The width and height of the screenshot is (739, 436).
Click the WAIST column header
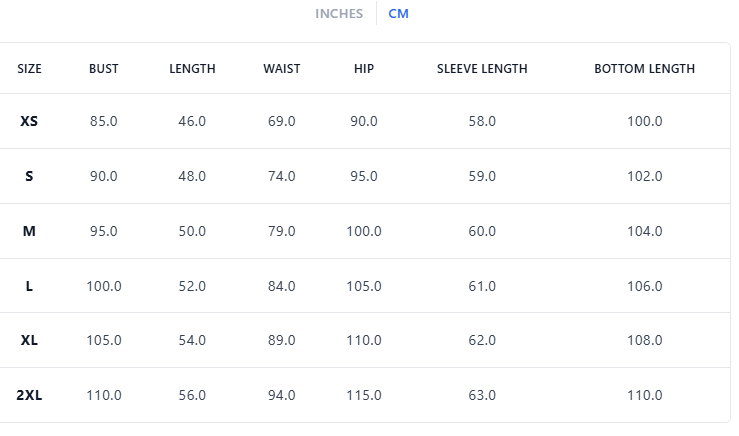point(282,69)
